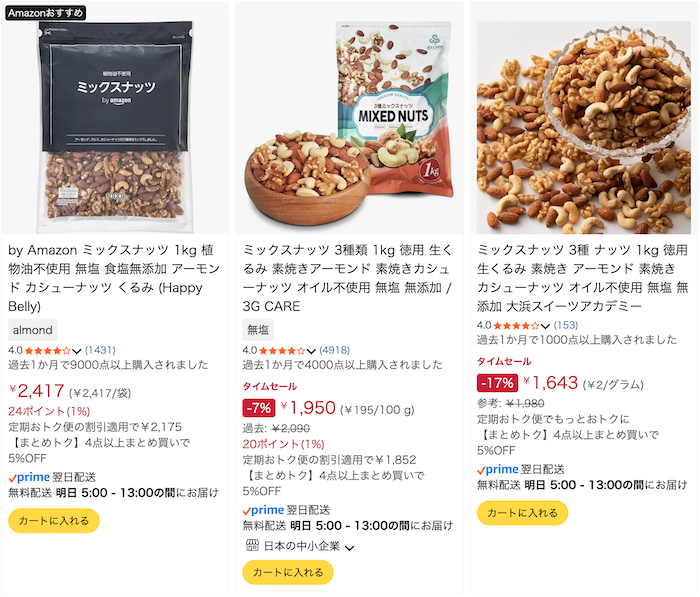Click the 日本の中小企業 store icon
Image resolution: width=700 pixels, height=597 pixels.
[252, 545]
